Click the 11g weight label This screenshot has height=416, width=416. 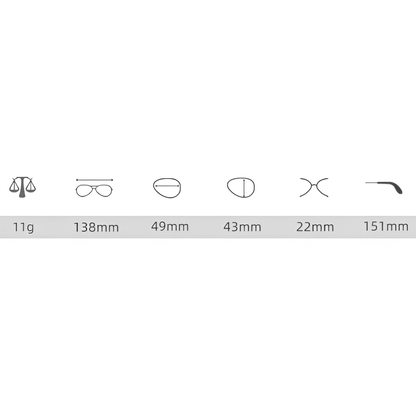23,227
